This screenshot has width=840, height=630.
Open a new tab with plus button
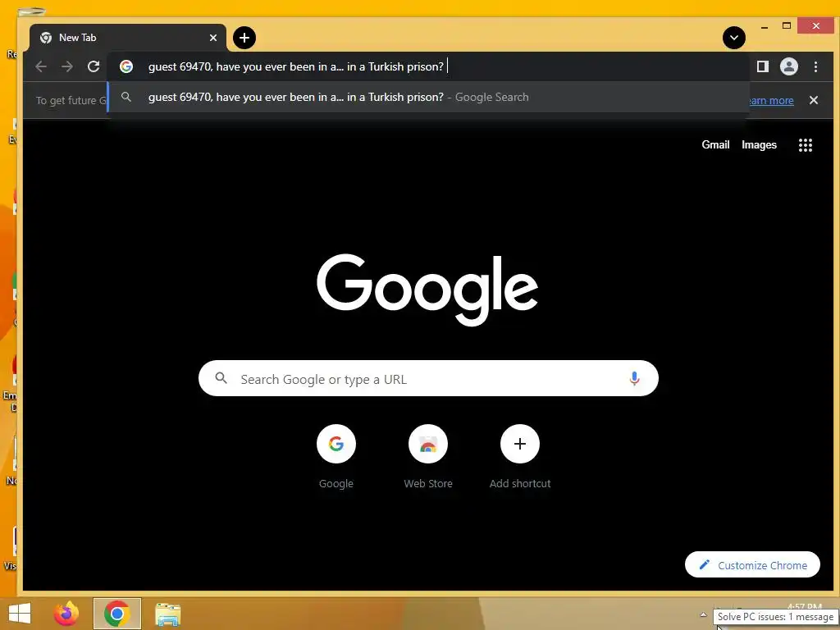tap(244, 38)
